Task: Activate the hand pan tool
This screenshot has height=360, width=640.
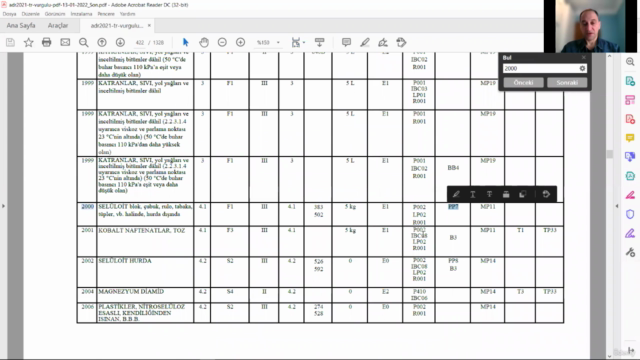Action: pos(204,42)
